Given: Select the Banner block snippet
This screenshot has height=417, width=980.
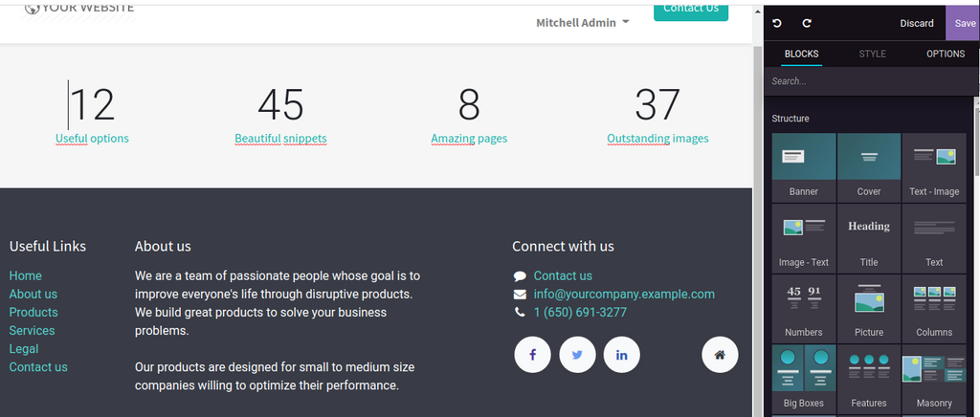Looking at the screenshot, I should tap(804, 167).
